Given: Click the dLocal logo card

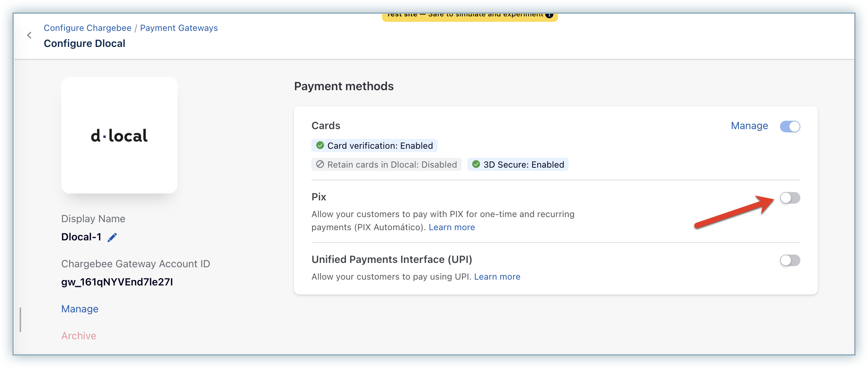Looking at the screenshot, I should pos(119,135).
